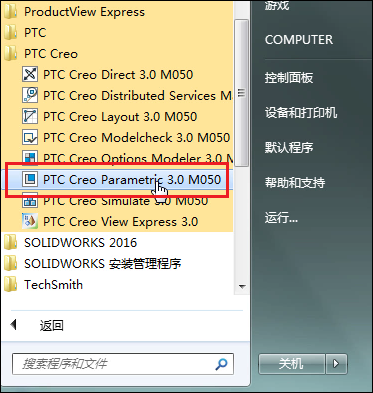
Task: Open PTC Creo Distributed Services icon
Action: (30, 95)
